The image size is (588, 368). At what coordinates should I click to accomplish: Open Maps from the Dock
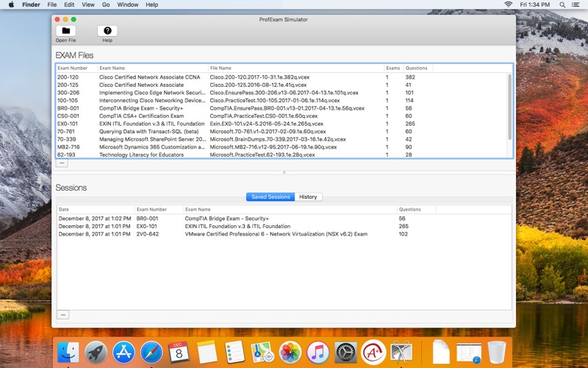pyautogui.click(x=262, y=353)
